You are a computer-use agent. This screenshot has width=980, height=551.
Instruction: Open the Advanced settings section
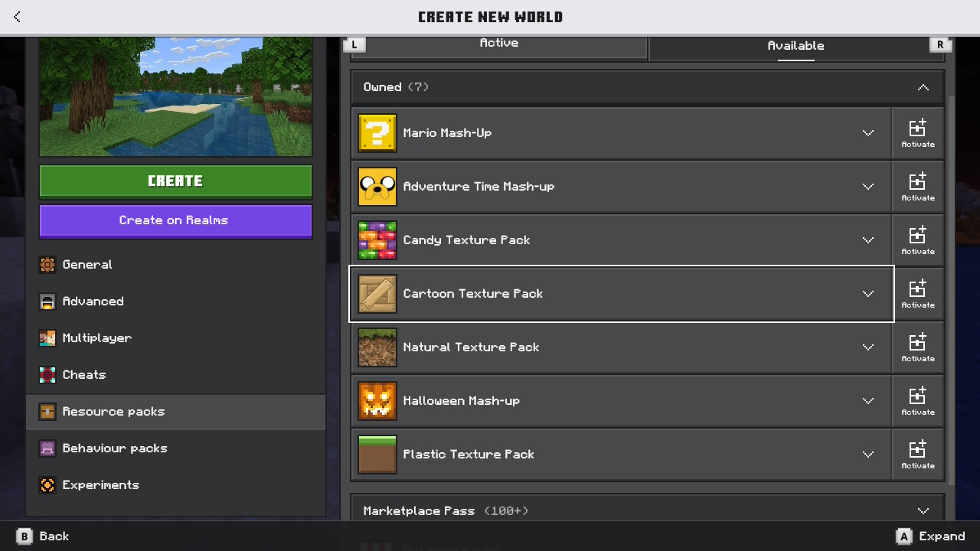[176, 302]
